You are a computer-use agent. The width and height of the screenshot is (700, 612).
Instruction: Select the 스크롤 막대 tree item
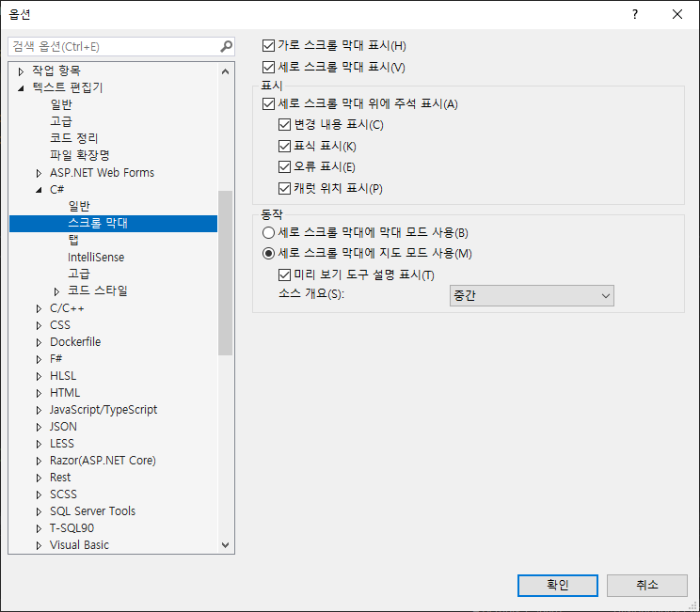[114, 224]
